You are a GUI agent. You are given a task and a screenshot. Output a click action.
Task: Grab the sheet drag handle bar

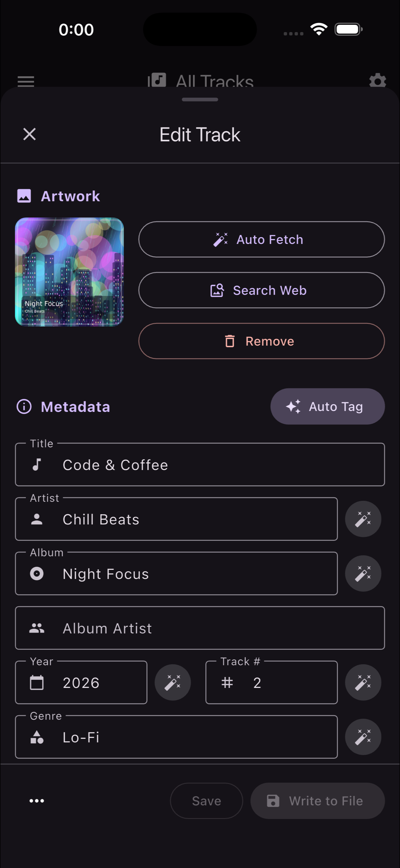200,99
